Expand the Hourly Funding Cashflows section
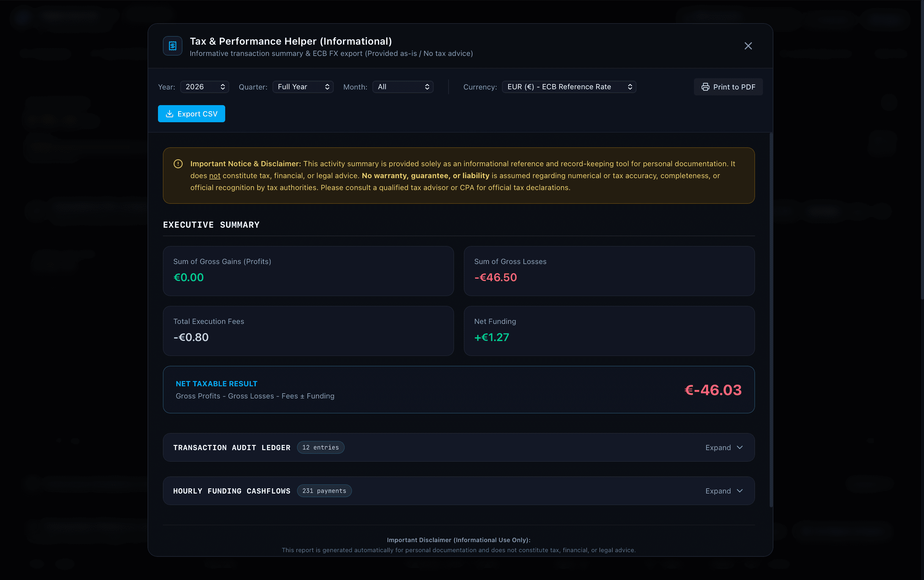The image size is (924, 580). [x=459, y=491]
